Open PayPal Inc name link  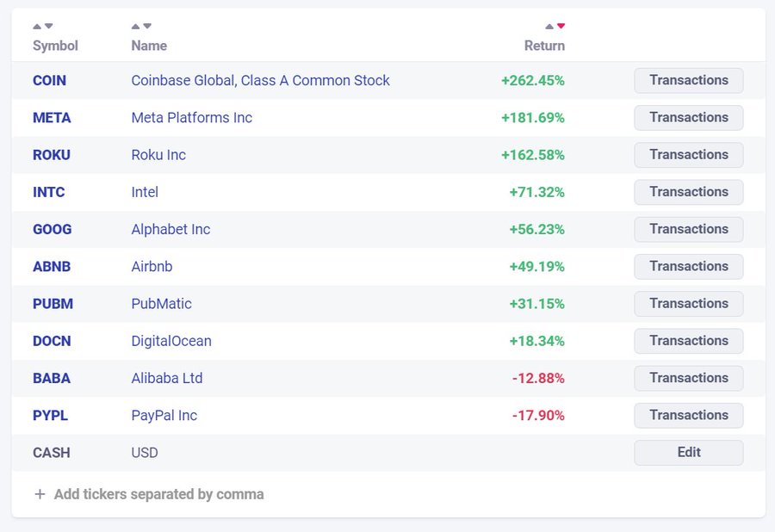[x=164, y=416]
